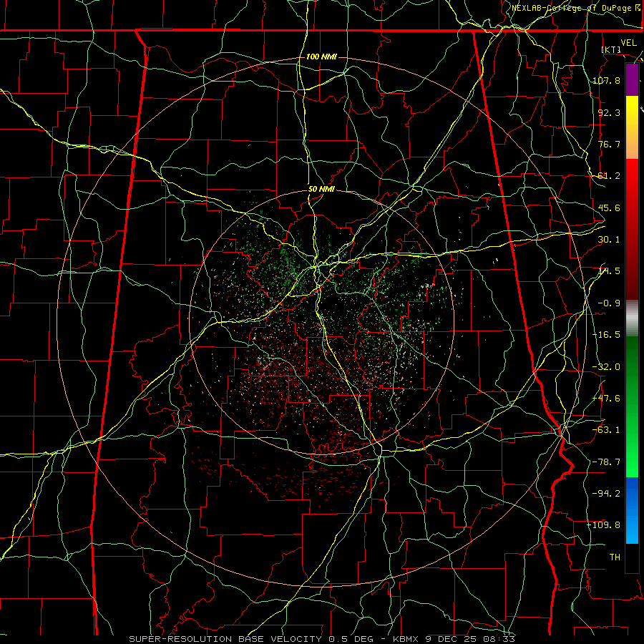
Task: Click the 14.5 value on velocity scale
Action: coord(609,271)
